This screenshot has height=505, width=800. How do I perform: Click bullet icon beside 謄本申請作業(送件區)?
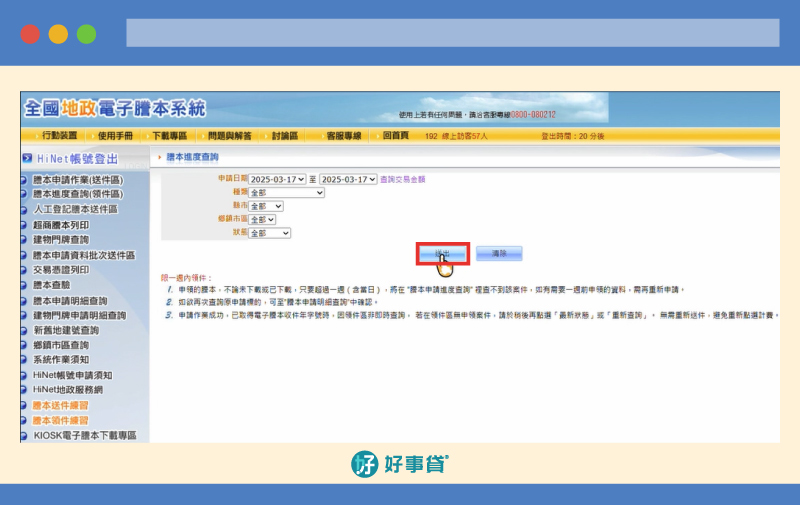(24, 180)
